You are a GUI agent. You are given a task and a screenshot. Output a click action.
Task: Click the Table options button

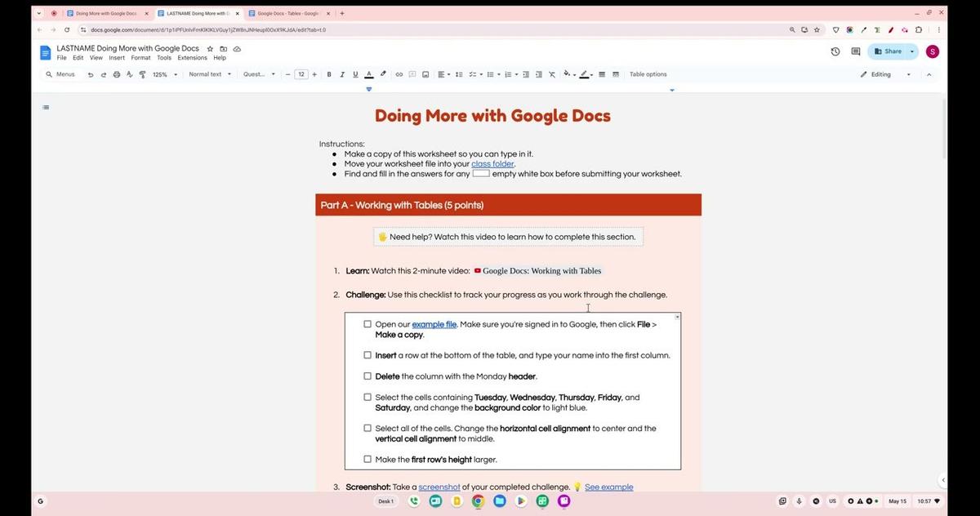(648, 74)
